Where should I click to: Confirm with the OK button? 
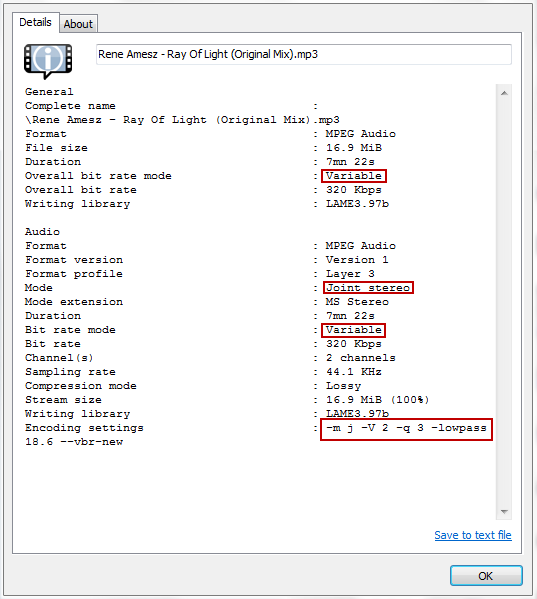coord(486,575)
